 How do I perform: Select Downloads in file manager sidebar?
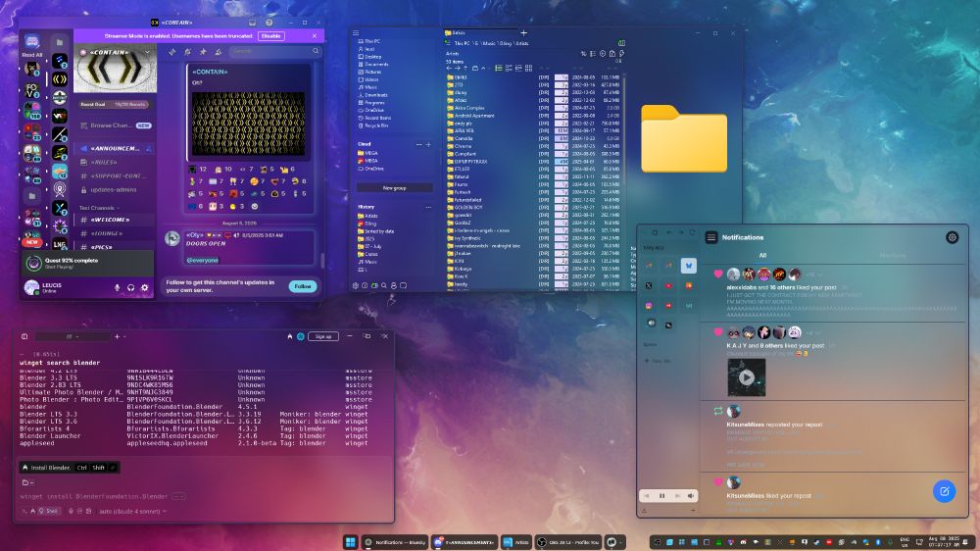click(x=376, y=95)
